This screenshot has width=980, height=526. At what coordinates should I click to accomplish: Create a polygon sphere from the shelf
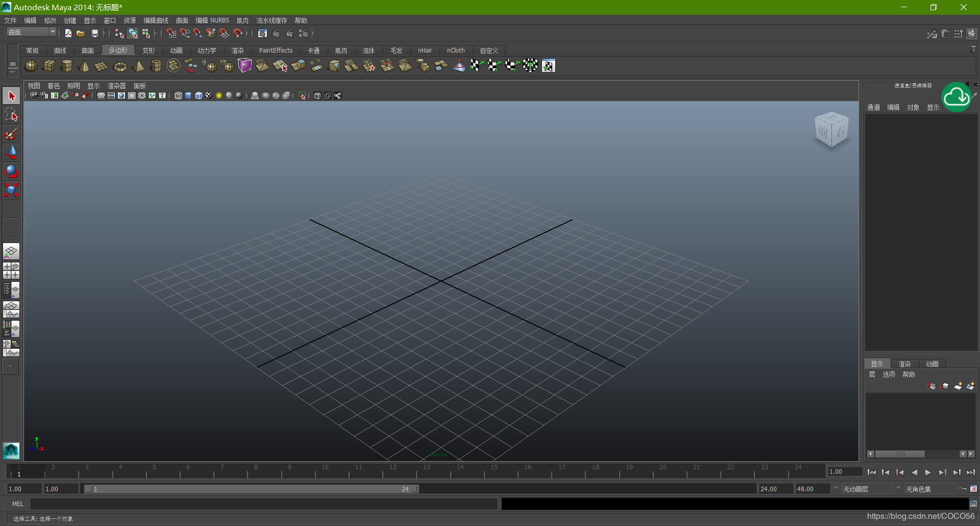tap(32, 66)
